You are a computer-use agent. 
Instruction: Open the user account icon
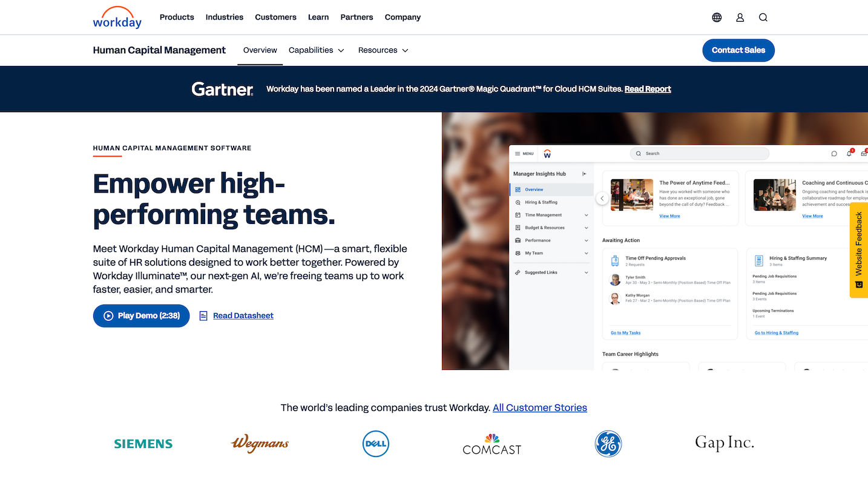click(740, 18)
